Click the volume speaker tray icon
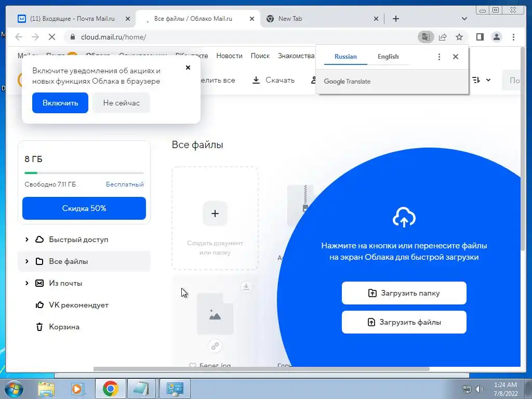Viewport: 532px width, 399px height. pyautogui.click(x=480, y=389)
